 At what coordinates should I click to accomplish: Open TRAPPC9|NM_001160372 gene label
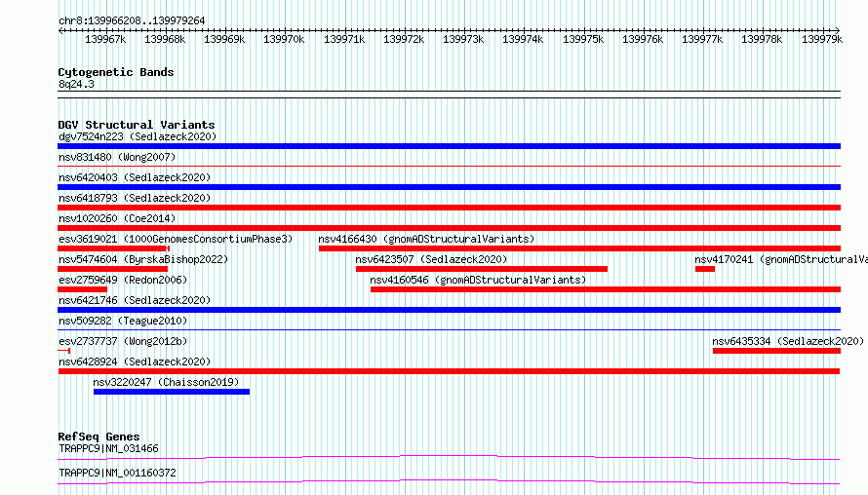tap(117, 473)
